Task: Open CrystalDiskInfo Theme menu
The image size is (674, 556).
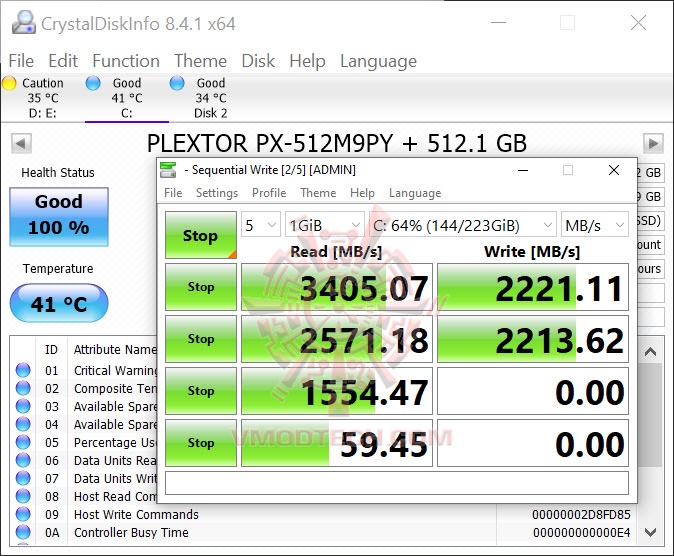Action: (x=200, y=61)
